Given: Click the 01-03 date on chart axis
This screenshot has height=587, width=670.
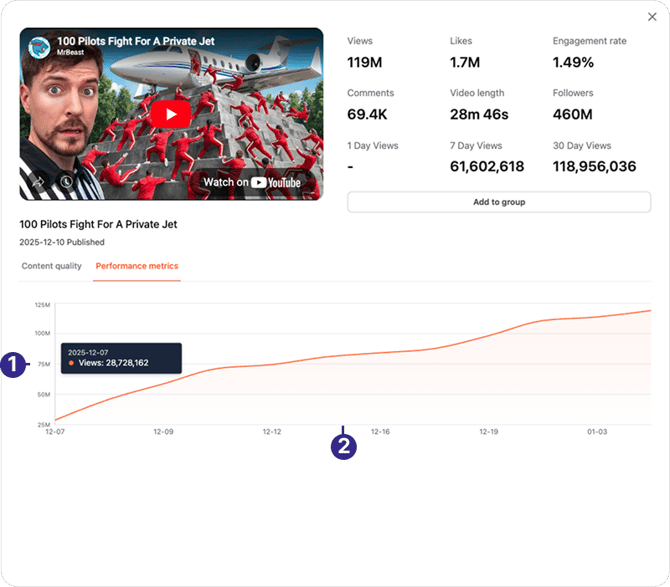Looking at the screenshot, I should (597, 432).
